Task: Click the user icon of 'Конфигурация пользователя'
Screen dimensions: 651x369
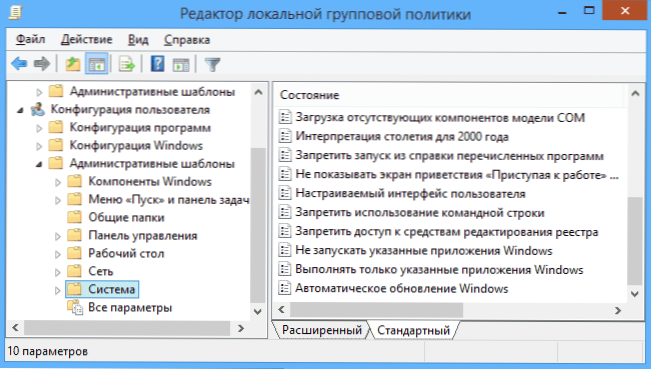Action: click(38, 110)
